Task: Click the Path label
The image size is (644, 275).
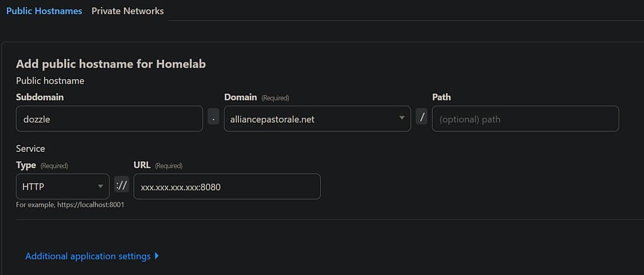Action: pos(441,97)
